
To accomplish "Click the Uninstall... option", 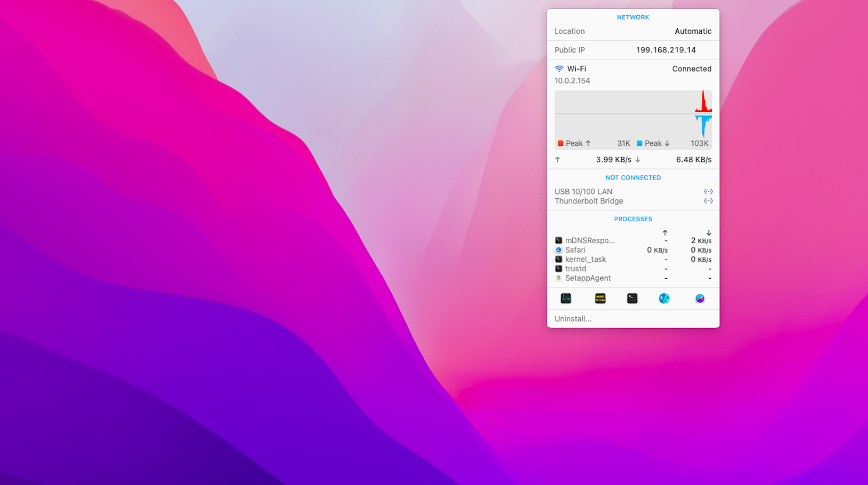I will [573, 319].
